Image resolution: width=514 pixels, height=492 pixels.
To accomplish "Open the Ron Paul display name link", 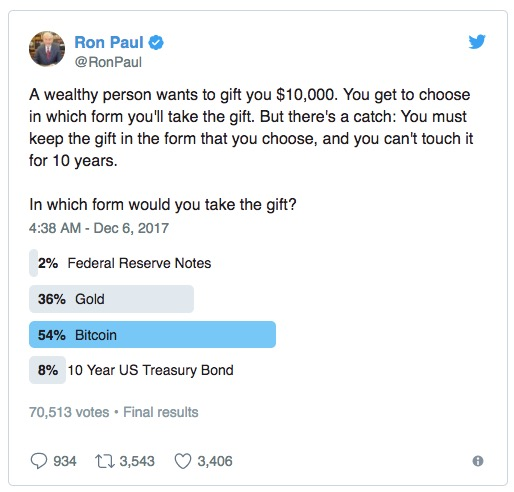I will click(109, 42).
